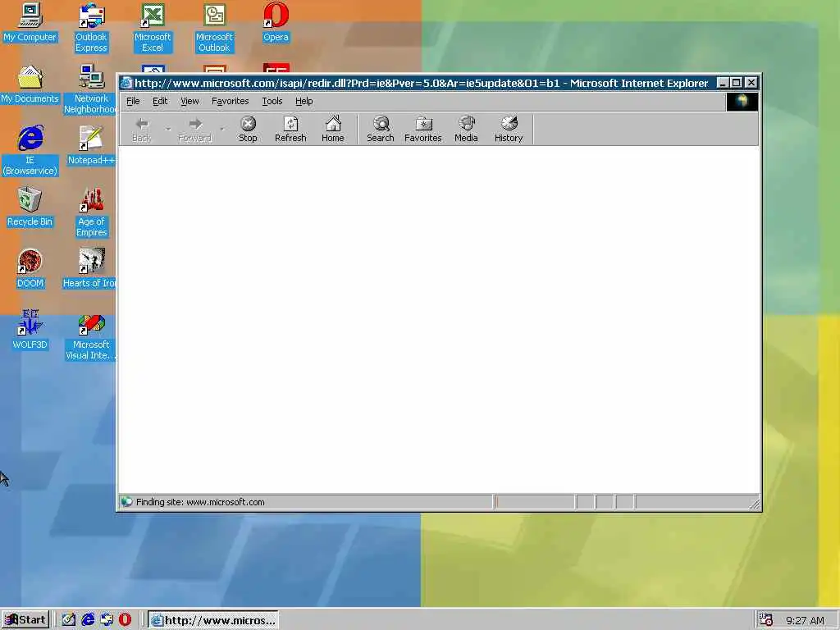Click the Show Desktop quick launch icon
The image size is (840, 630).
point(69,620)
